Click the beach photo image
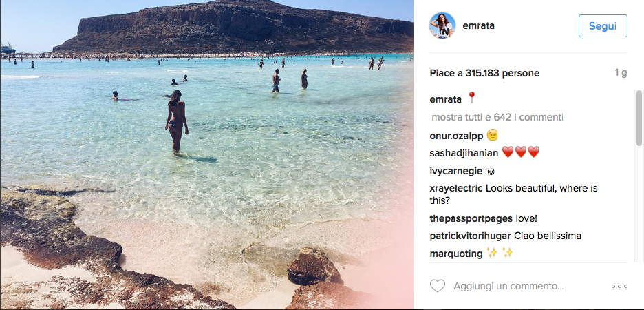Image resolution: width=644 pixels, height=310 pixels. (206, 154)
